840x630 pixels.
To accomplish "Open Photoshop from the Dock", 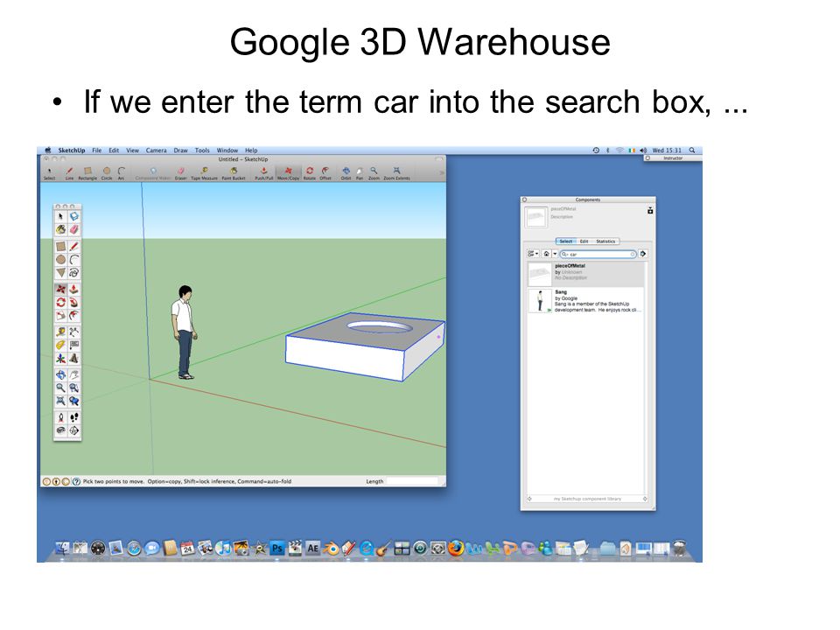I will pos(277,548).
